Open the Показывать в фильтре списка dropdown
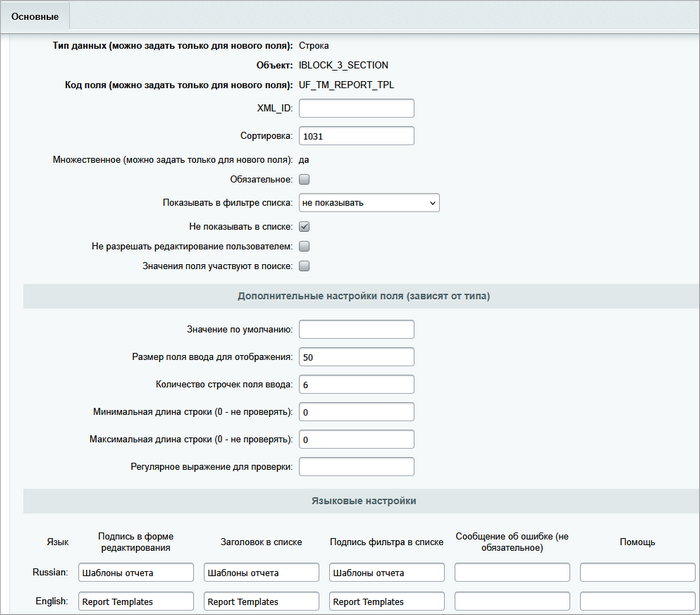700x615 pixels. 369,203
